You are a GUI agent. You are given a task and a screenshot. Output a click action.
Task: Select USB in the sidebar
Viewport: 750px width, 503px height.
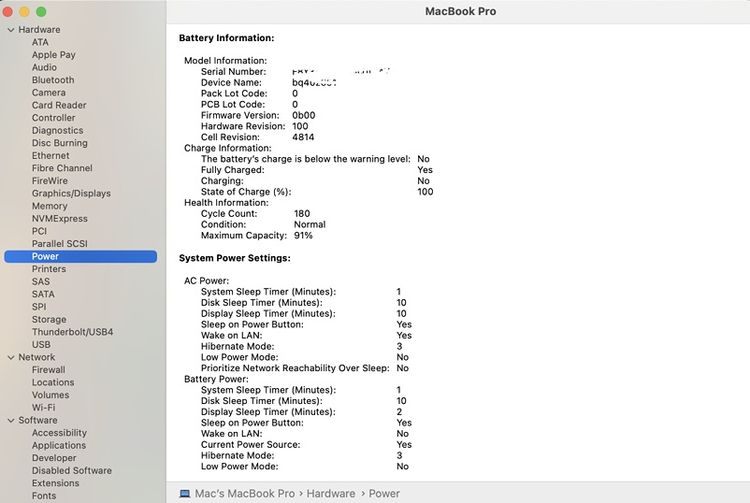click(41, 345)
